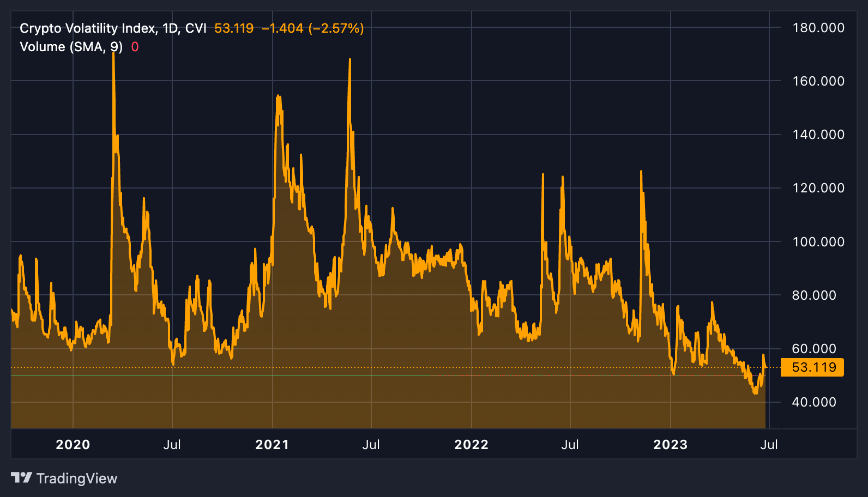
Task: Click the 40.000 price axis label
Action: 814,402
